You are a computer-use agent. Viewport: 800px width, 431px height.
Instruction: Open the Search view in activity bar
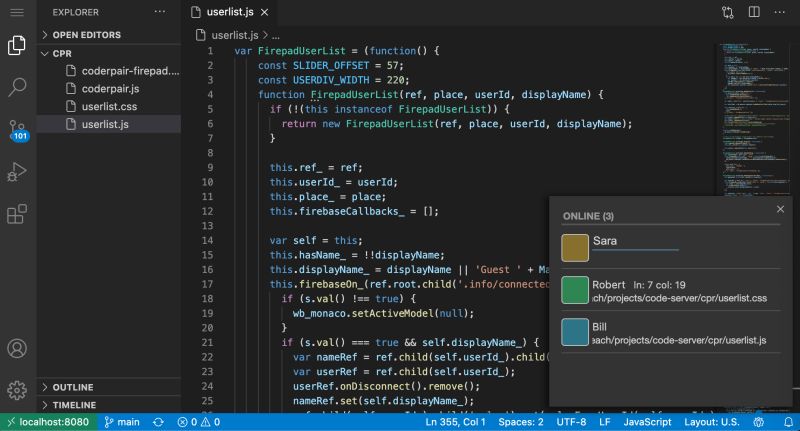[17, 87]
